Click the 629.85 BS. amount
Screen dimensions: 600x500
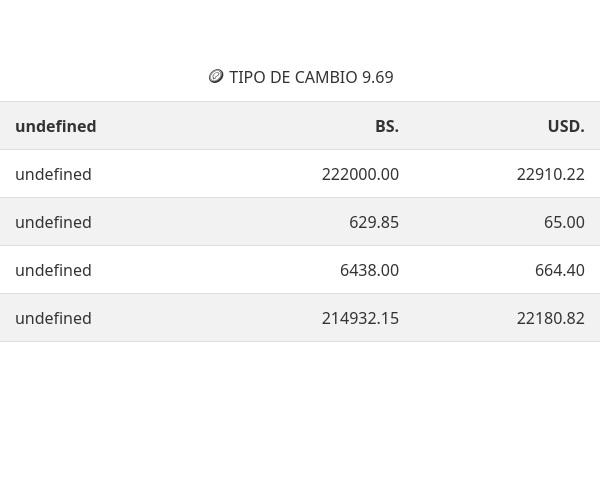point(374,222)
